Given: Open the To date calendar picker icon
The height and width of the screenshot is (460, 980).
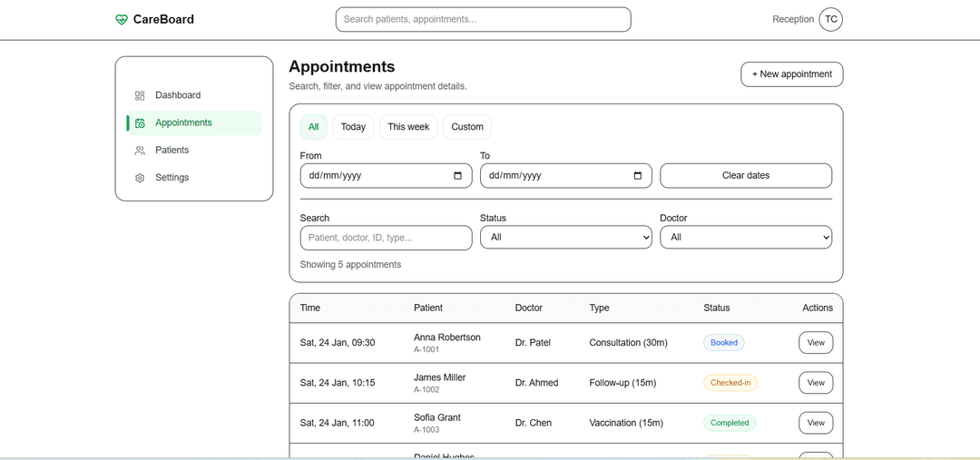Looking at the screenshot, I should (x=637, y=176).
